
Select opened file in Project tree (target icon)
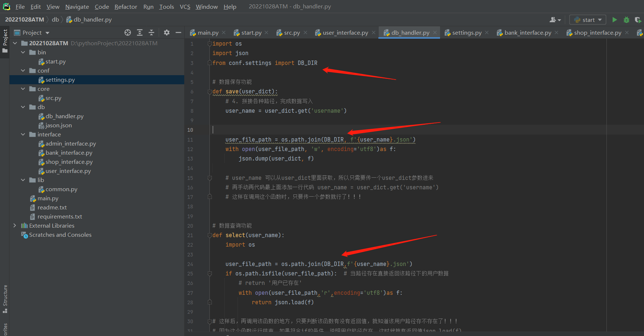pyautogui.click(x=128, y=32)
